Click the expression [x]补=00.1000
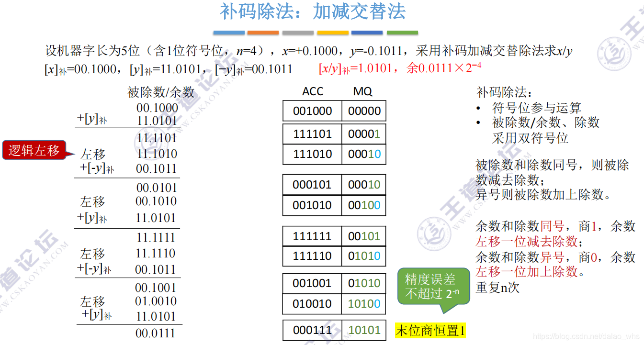 click(x=79, y=69)
